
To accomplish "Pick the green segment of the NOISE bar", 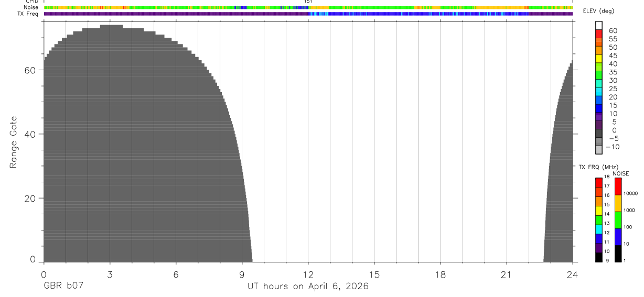I will (x=618, y=220).
